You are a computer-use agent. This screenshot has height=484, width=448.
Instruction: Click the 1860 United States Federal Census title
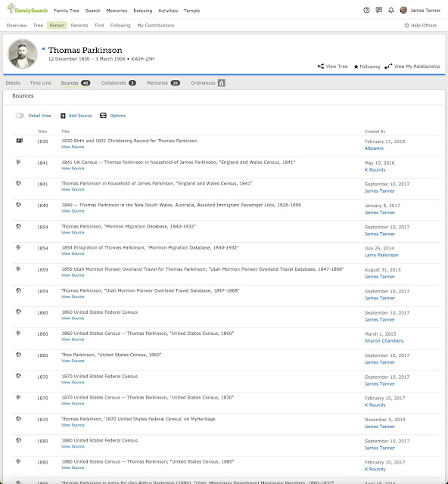(x=99, y=312)
